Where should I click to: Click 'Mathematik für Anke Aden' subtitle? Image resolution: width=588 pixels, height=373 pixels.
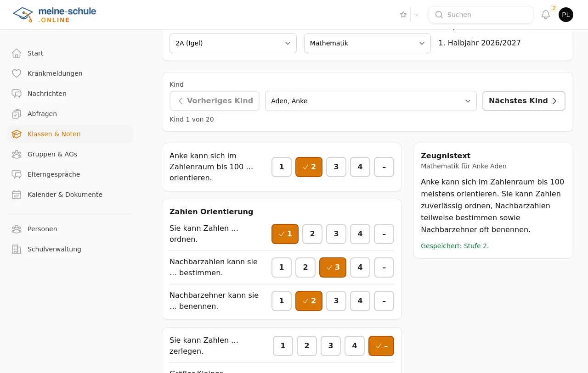tap(464, 166)
